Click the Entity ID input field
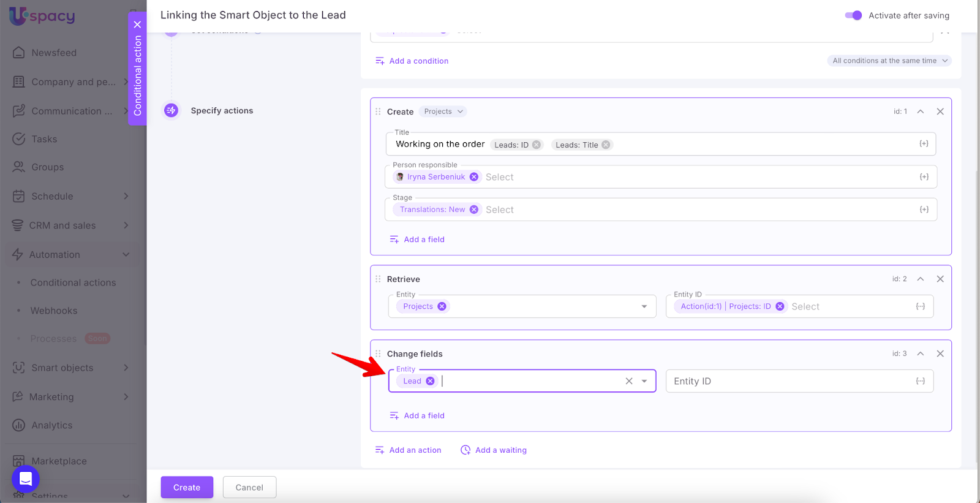The image size is (980, 503). 790,381
